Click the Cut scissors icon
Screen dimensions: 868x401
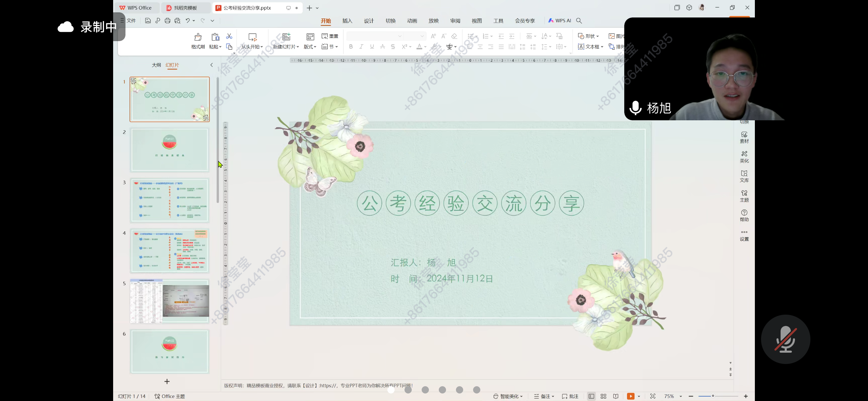(x=229, y=36)
